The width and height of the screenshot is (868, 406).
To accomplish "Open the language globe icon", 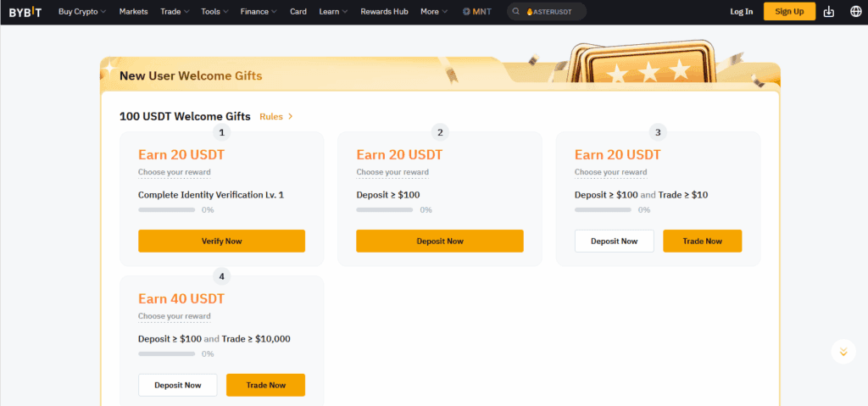I will (x=856, y=12).
